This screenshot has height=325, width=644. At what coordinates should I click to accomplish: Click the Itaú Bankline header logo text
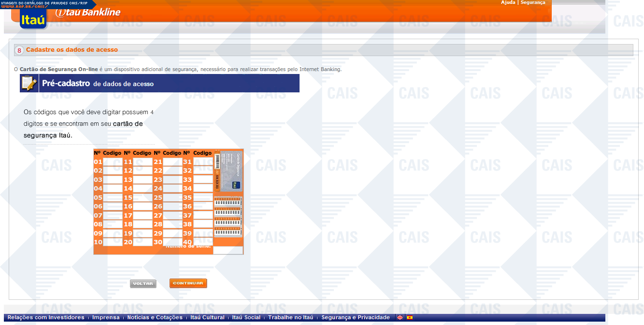88,12
